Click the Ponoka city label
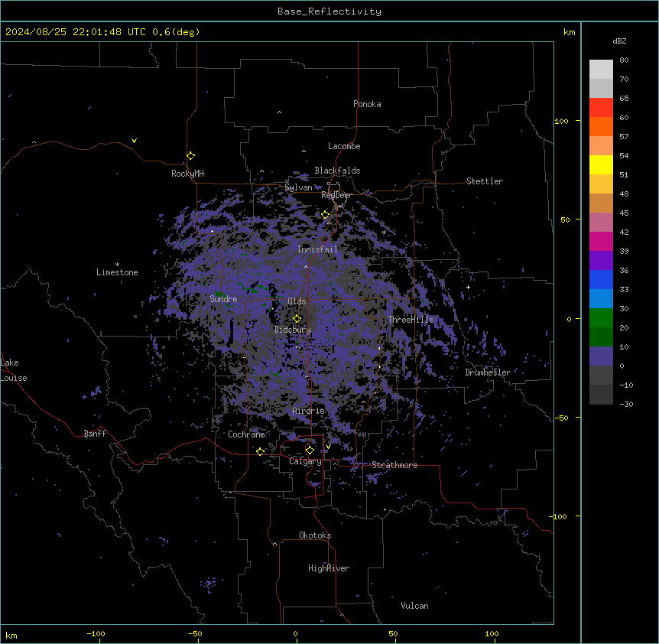 (x=367, y=104)
